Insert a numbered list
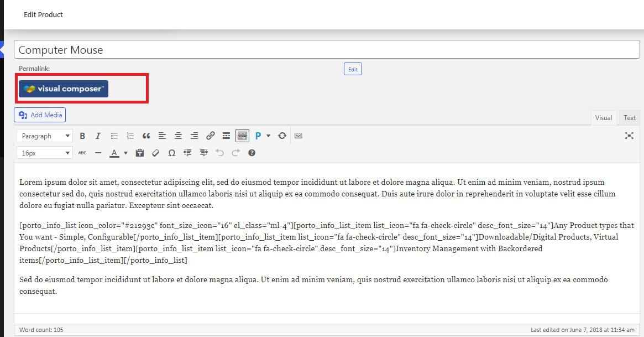Screen dimensions: 644x337 [x=130, y=136]
